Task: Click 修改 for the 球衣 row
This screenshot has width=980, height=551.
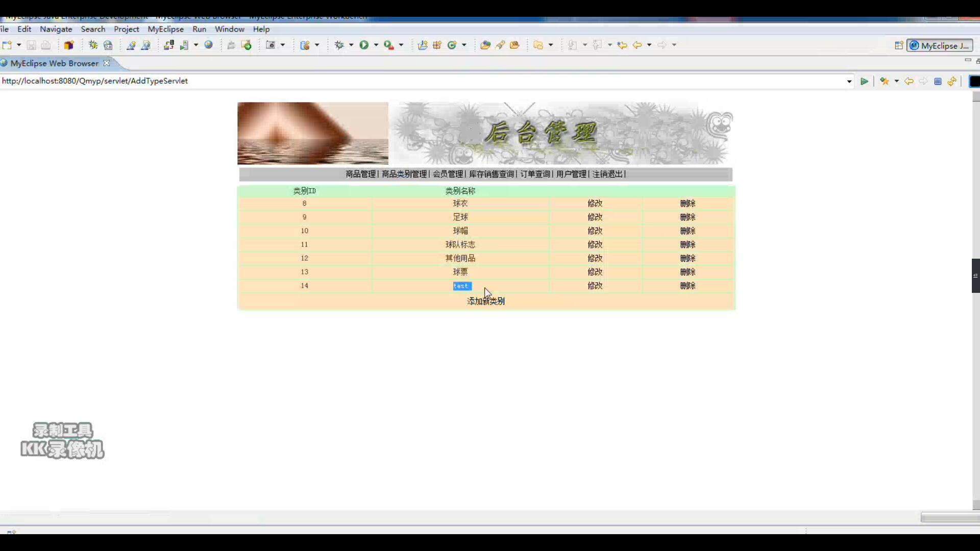Action: (x=595, y=203)
